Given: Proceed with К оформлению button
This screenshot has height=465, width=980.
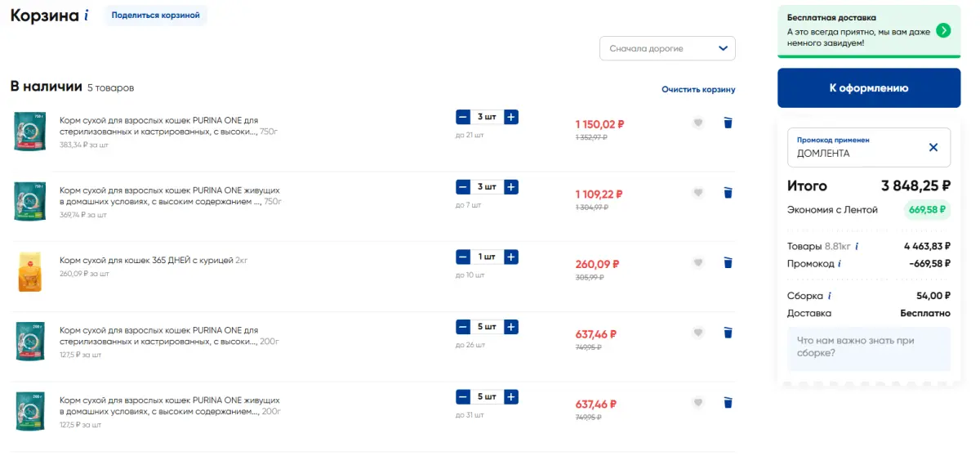Looking at the screenshot, I should [x=869, y=87].
